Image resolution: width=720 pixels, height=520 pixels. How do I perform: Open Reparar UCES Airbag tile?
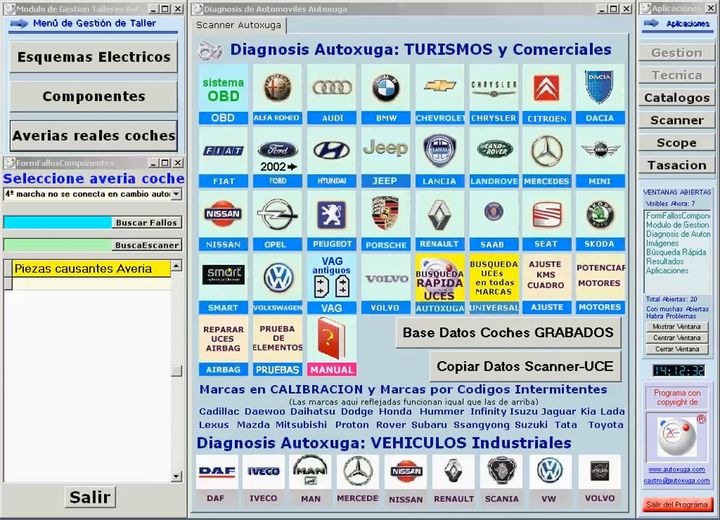pos(223,339)
